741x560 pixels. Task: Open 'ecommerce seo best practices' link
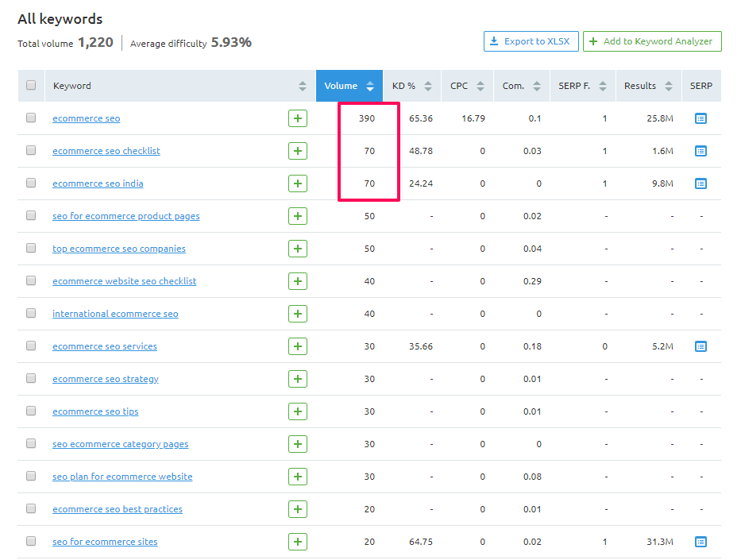click(118, 510)
